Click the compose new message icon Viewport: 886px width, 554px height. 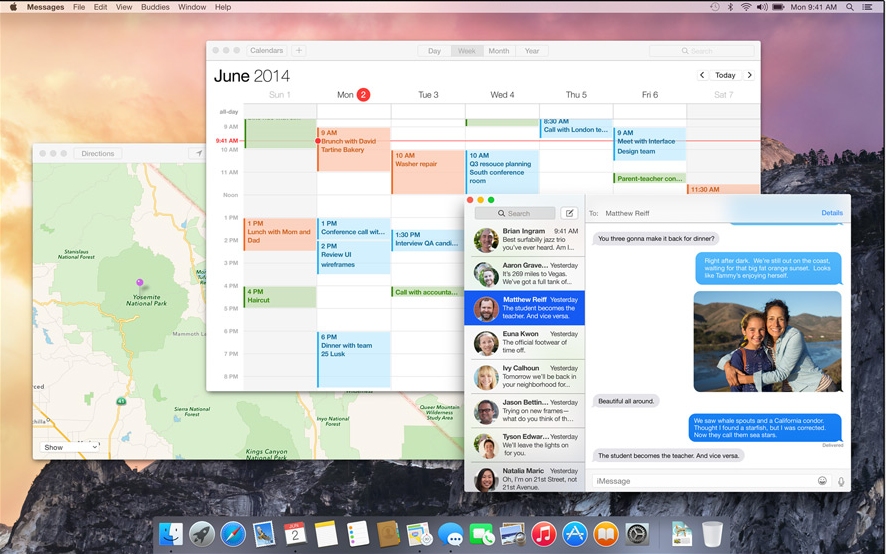[569, 213]
